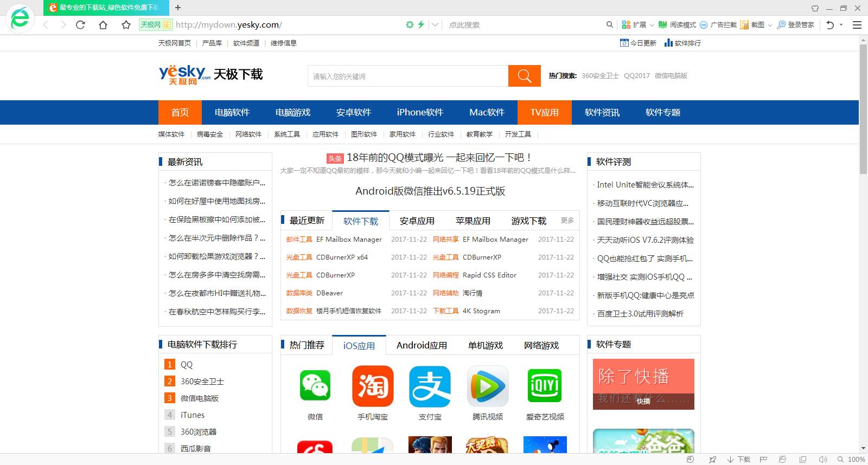Open the address bar history dropdown arrow
Image resolution: width=868 pixels, height=465 pixels.
pyautogui.click(x=435, y=25)
